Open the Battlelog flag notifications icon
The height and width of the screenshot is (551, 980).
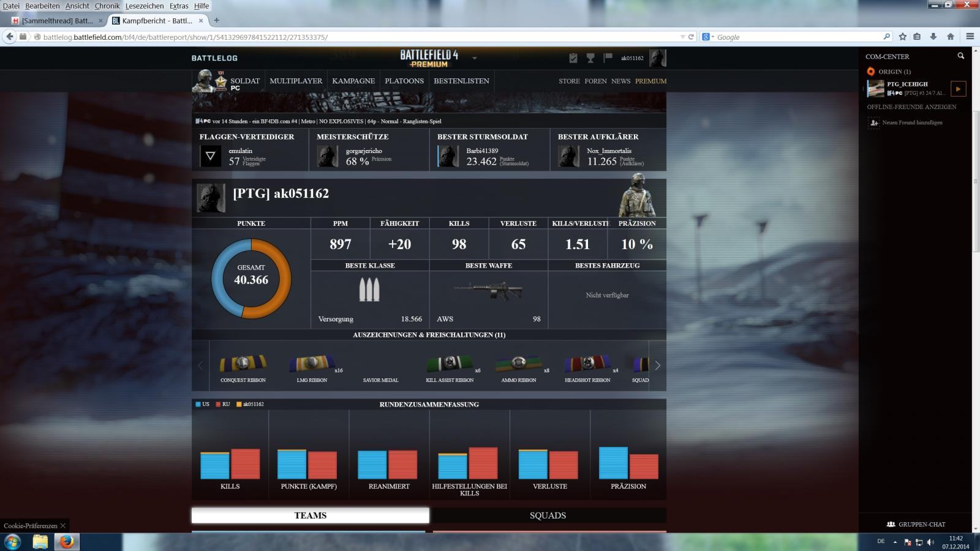608,58
